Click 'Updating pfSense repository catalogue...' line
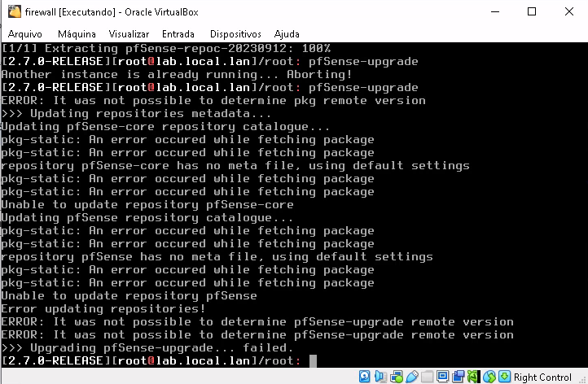This screenshot has width=588, height=384. (147, 218)
